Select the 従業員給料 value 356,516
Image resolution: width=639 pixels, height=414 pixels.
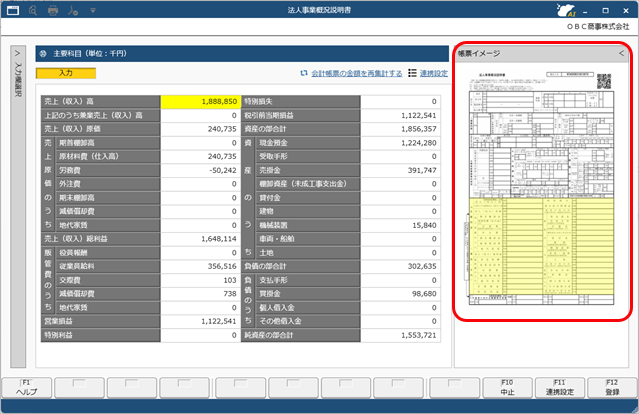pyautogui.click(x=201, y=266)
